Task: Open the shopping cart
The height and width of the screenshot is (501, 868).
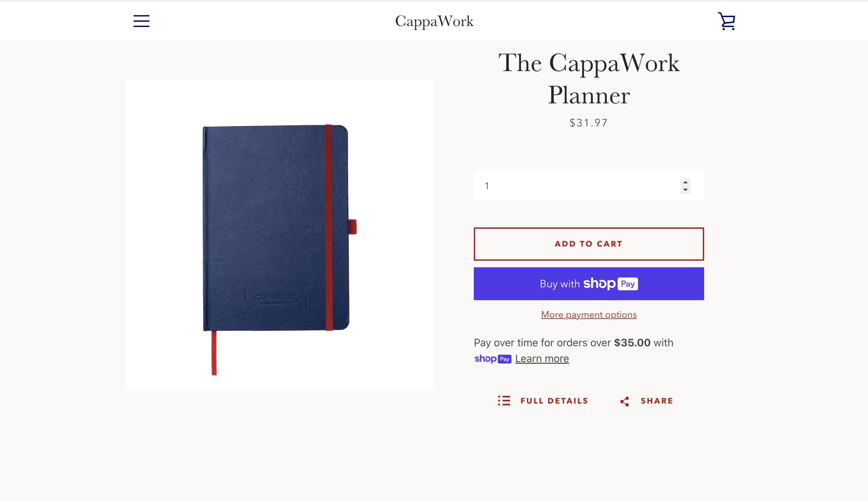Action: click(726, 21)
